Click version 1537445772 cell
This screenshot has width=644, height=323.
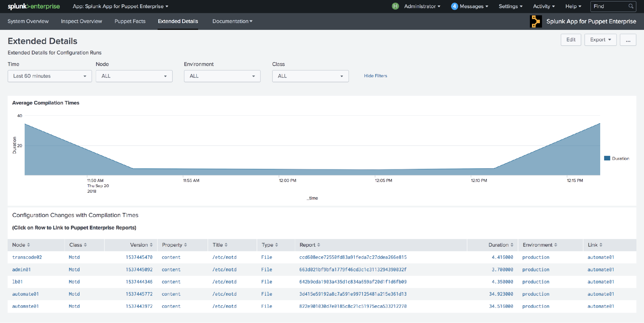(139, 294)
